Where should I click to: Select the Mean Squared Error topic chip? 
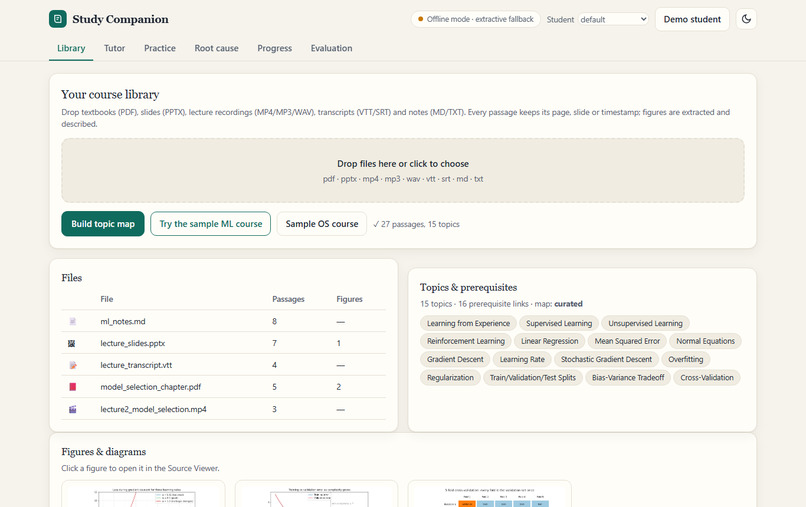point(627,341)
